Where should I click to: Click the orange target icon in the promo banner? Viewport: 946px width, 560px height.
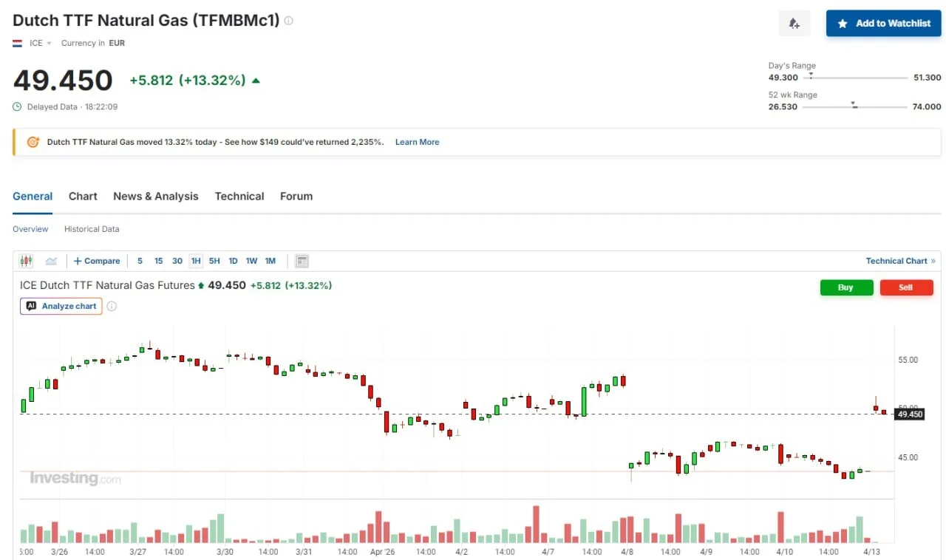(33, 142)
